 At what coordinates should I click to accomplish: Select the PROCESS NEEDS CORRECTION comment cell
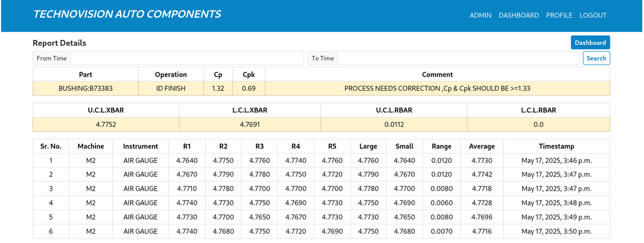coord(437,88)
